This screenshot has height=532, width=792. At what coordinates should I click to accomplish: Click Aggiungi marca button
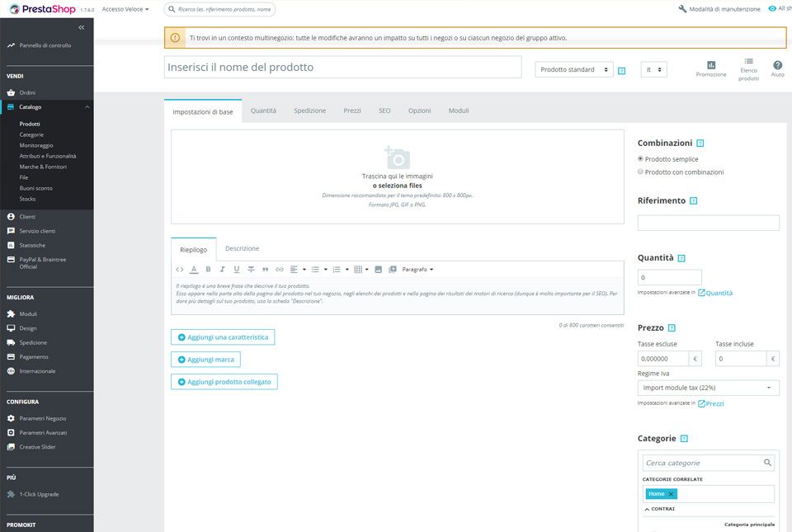coord(205,360)
